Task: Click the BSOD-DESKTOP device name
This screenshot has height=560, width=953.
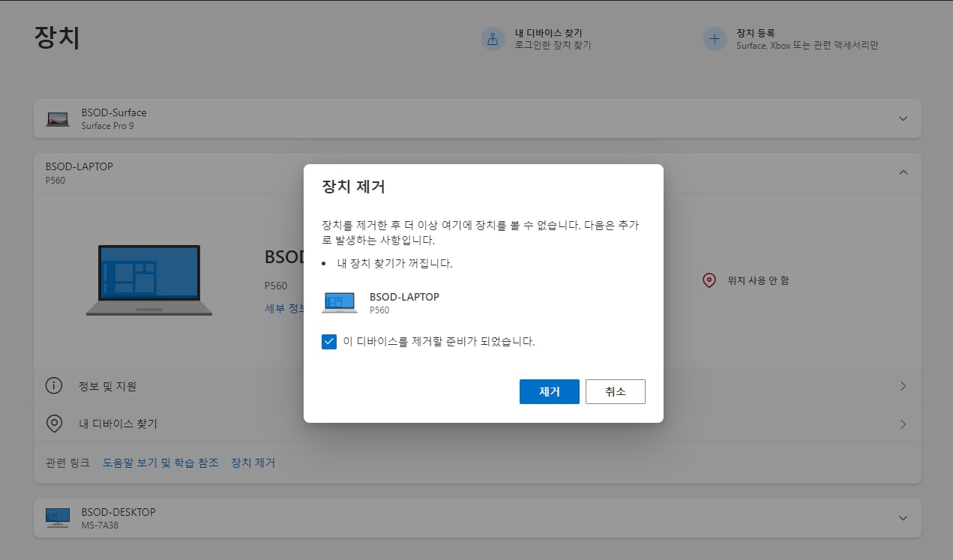Action: pos(118,512)
